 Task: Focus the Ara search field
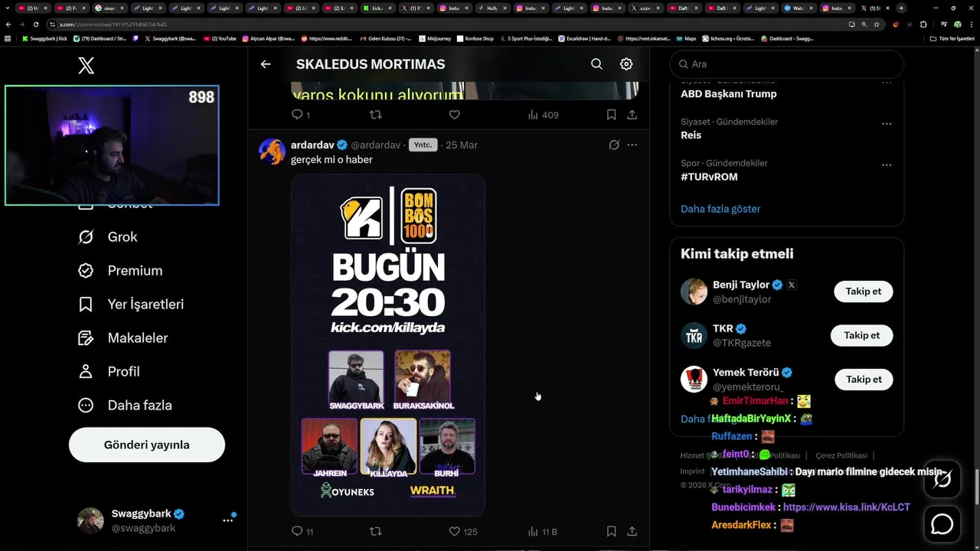coord(786,64)
